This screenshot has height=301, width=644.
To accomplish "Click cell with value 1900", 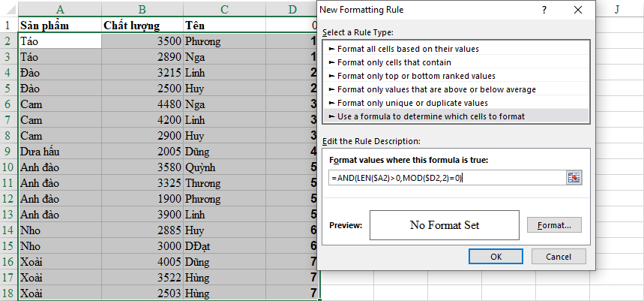I will click(142, 199).
